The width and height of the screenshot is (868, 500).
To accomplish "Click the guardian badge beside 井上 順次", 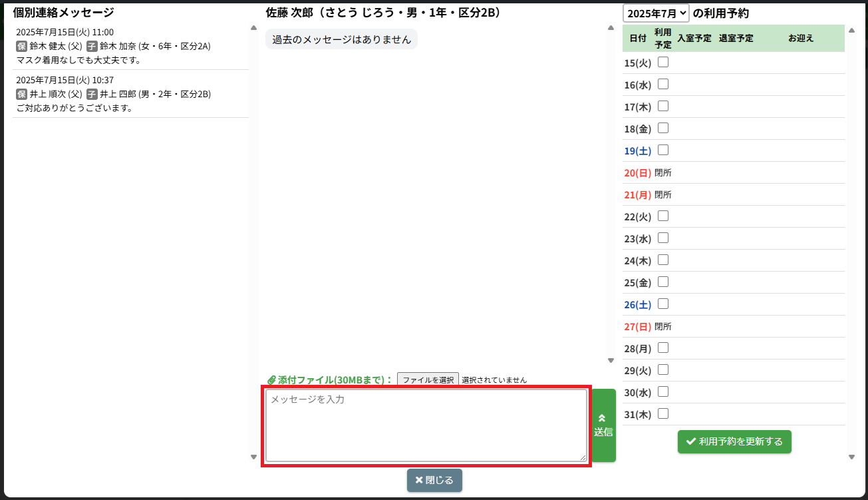I will 21,95.
